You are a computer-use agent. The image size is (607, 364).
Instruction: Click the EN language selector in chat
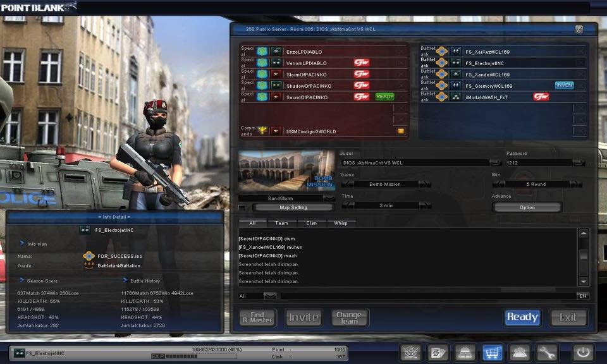[x=582, y=296]
